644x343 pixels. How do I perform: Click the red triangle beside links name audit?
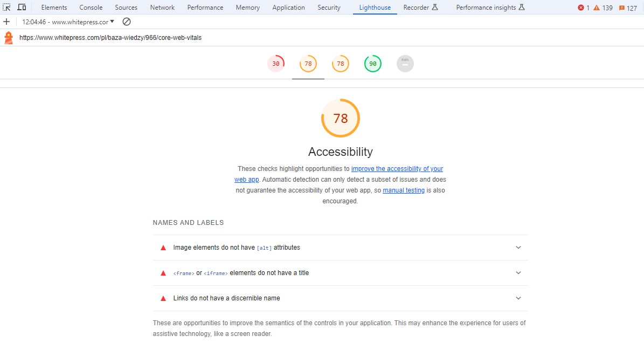click(x=163, y=299)
